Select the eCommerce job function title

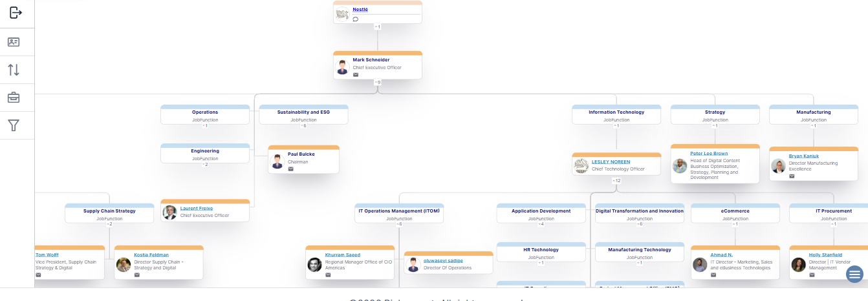click(x=735, y=211)
